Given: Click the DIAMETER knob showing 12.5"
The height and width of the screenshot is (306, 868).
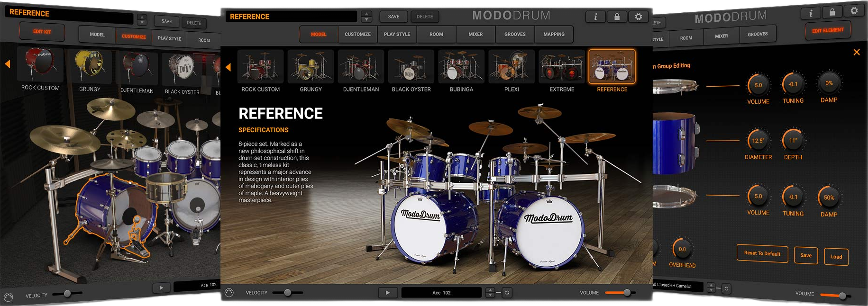Looking at the screenshot, I should click(x=758, y=141).
